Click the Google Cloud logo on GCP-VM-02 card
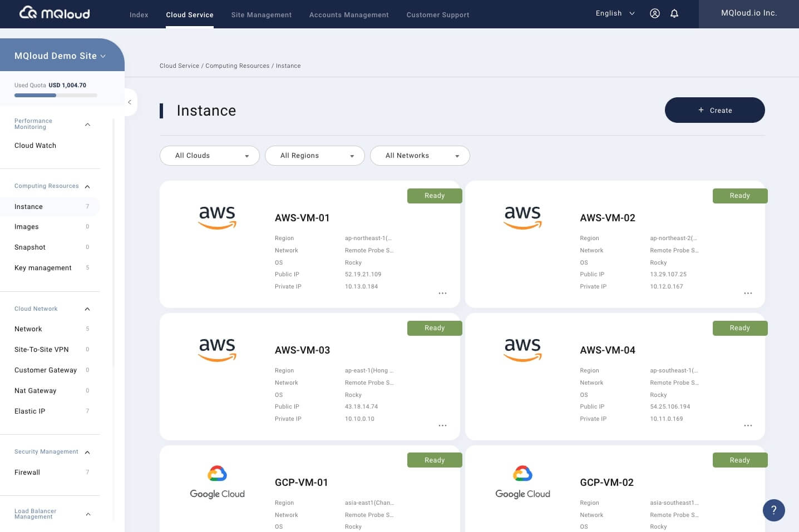The width and height of the screenshot is (799, 532). coord(522,482)
